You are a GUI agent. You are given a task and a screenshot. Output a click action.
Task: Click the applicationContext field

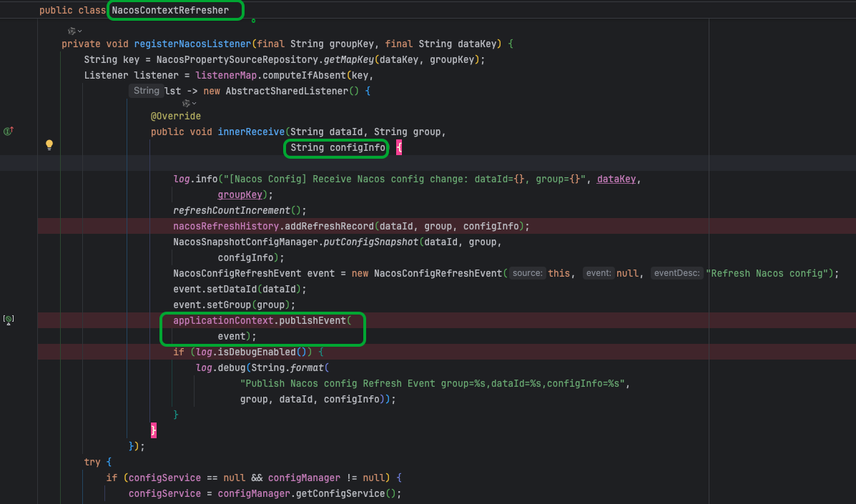pyautogui.click(x=223, y=321)
